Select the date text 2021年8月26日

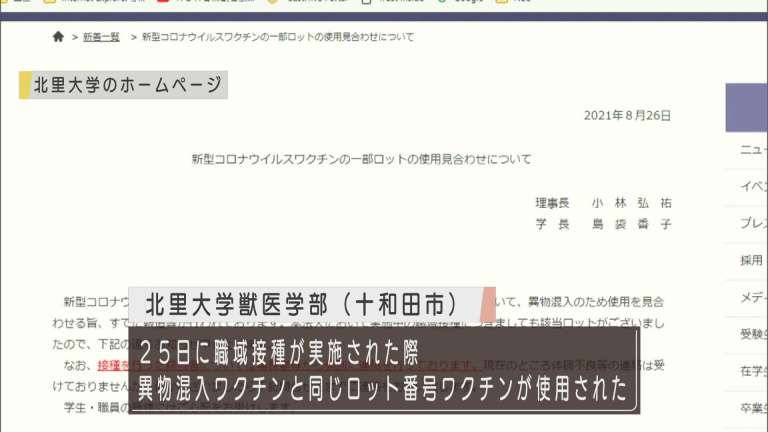(627, 116)
